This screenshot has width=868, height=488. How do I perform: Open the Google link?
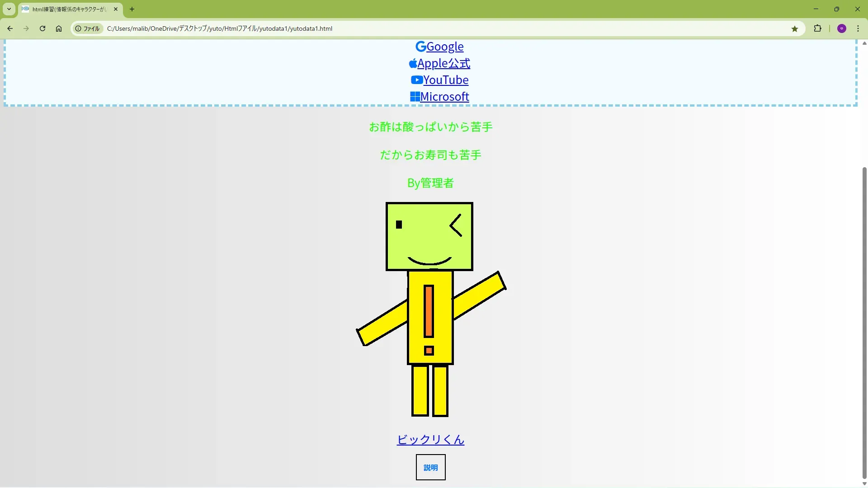(444, 47)
